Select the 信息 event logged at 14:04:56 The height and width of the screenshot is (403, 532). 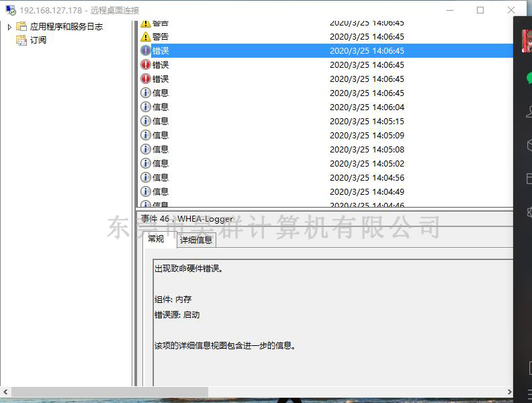[x=161, y=177]
